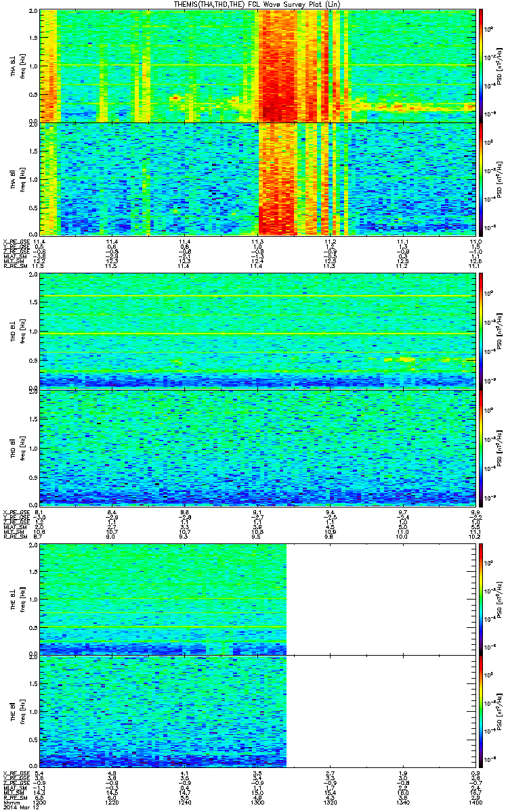Viewport: 508px width, 812px height.
Task: Click the THE B∥ PSD color bar
Action: point(482,712)
